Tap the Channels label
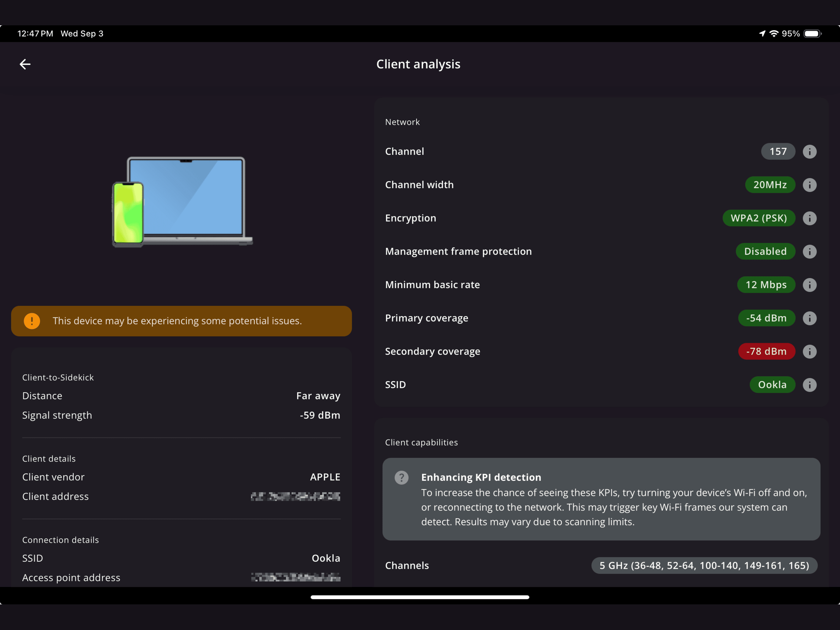840x630 pixels. point(407,565)
